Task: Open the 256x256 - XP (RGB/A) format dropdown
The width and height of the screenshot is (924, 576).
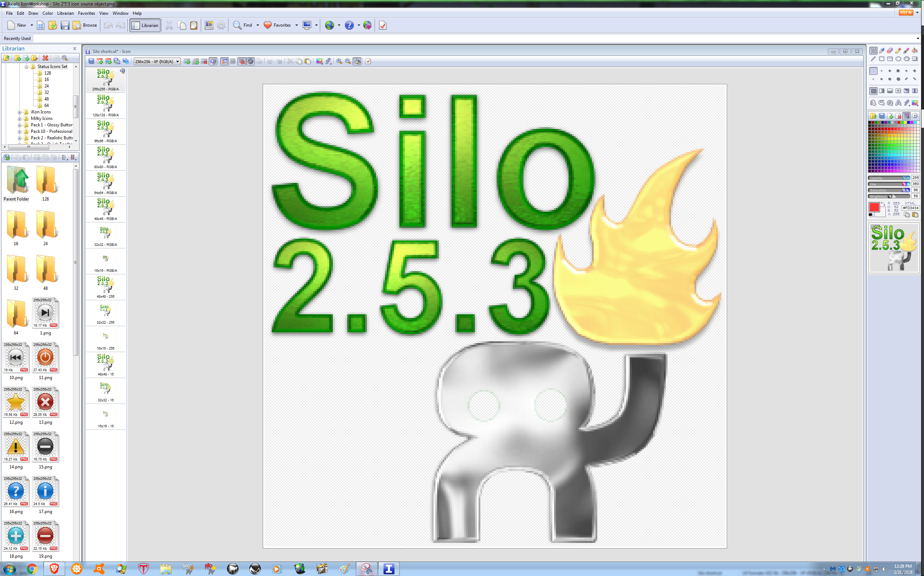Action: tap(157, 61)
